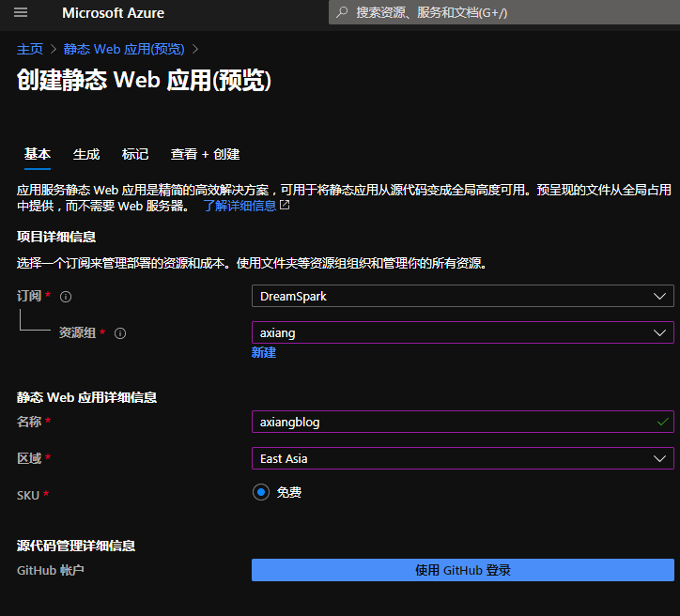Expand the axiang resource group dropdown
This screenshot has width=680, height=616.
(x=463, y=332)
